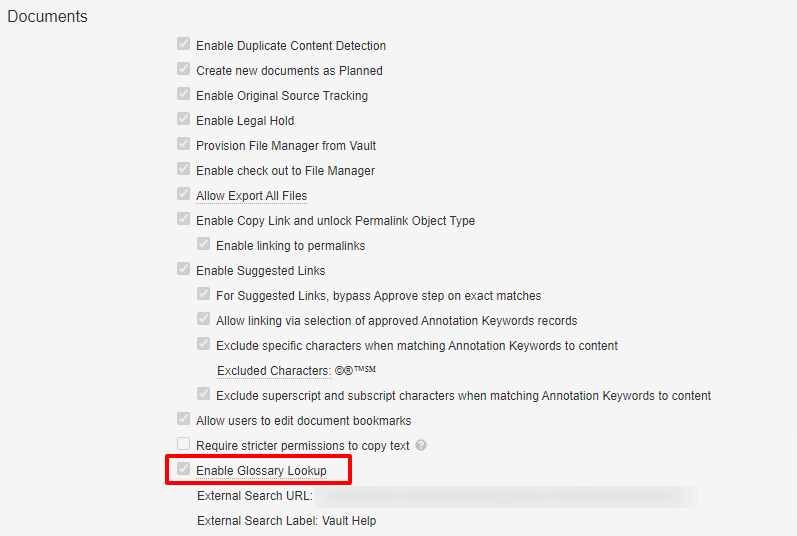797x536 pixels.
Task: Toggle Allow users to edit document bookmarks
Action: click(183, 420)
